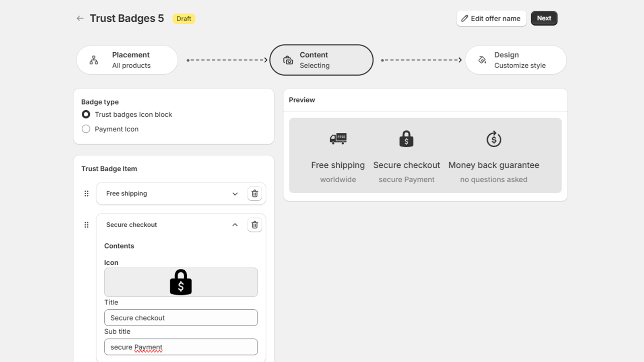This screenshot has width=644, height=362.
Task: Open the Design step
Action: [516, 60]
